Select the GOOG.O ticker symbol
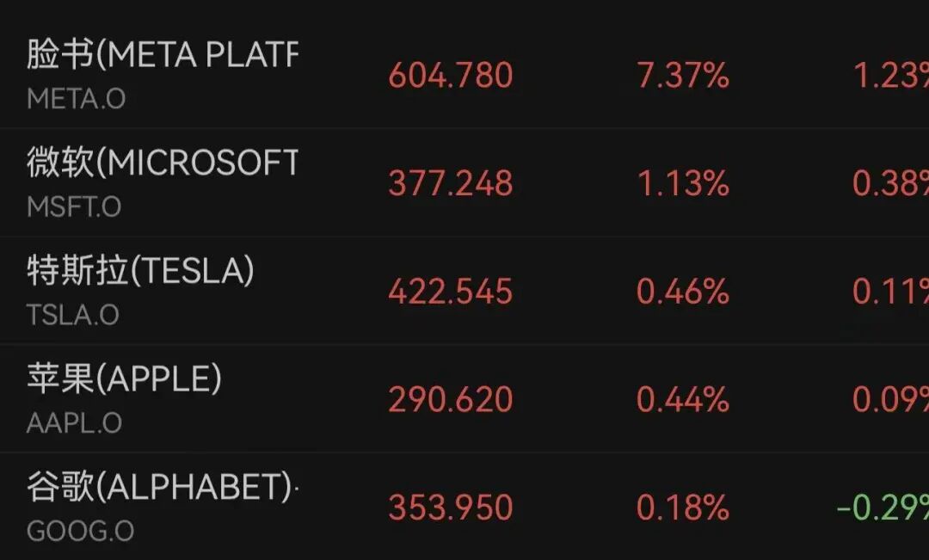929x560 pixels. click(x=81, y=531)
